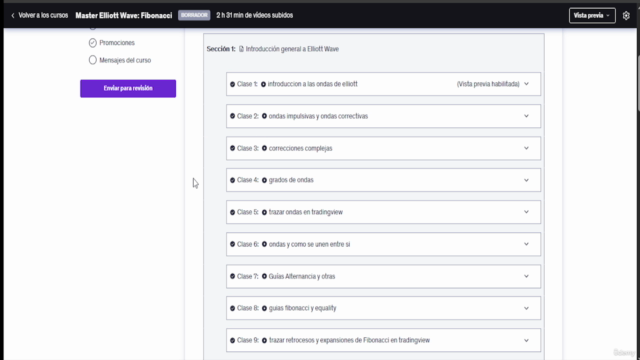Expand Clase 6 with its chevron
The width and height of the screenshot is (640, 360).
pyautogui.click(x=526, y=244)
